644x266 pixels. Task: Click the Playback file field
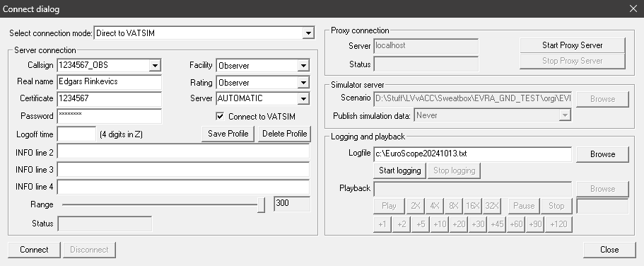coord(472,189)
